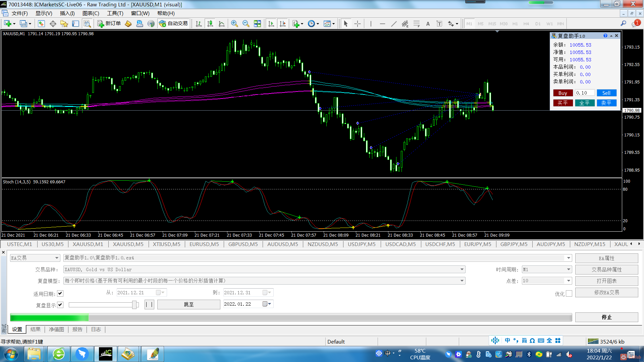Expand the 复盘模型 model dropdown
The image size is (644, 362).
click(x=462, y=281)
